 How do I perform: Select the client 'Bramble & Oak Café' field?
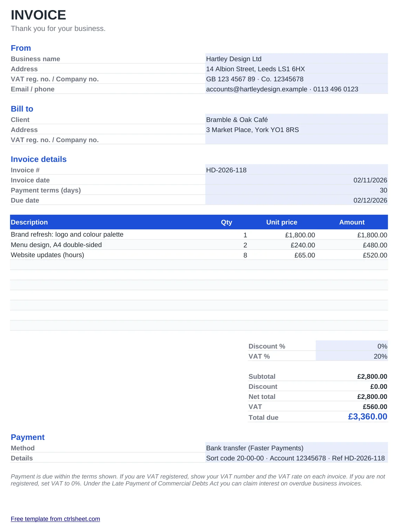click(x=296, y=120)
